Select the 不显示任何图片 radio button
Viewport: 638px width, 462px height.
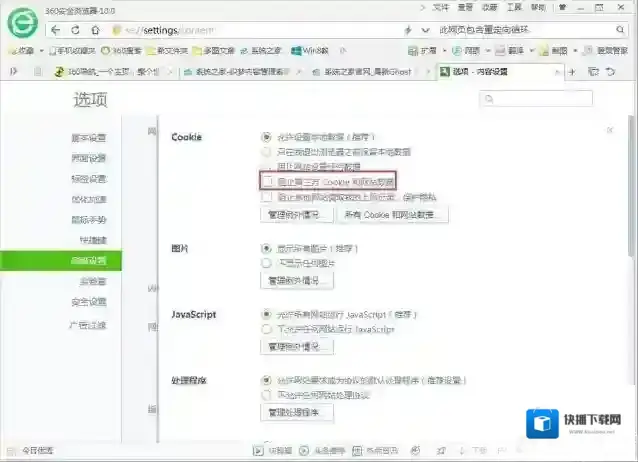266,263
